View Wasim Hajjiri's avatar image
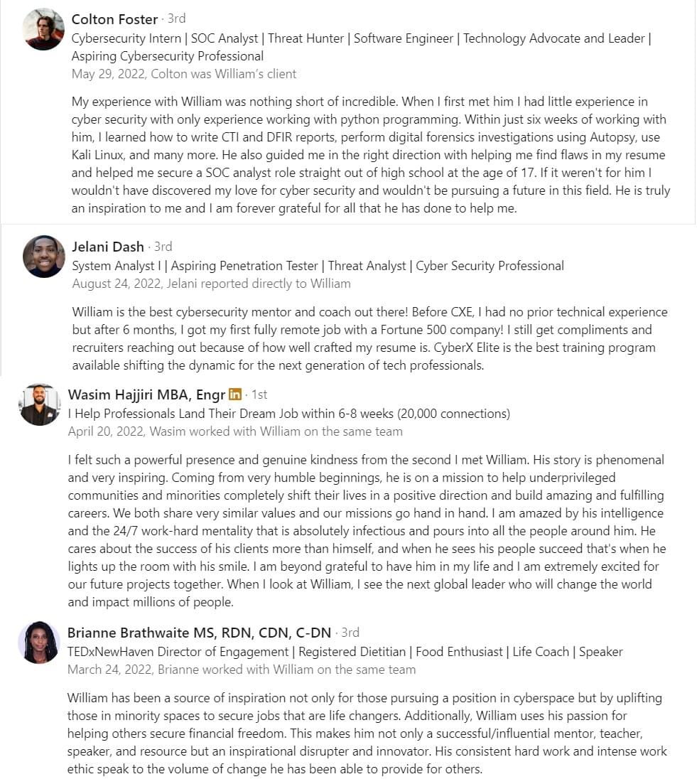The width and height of the screenshot is (697, 784). 40,404
